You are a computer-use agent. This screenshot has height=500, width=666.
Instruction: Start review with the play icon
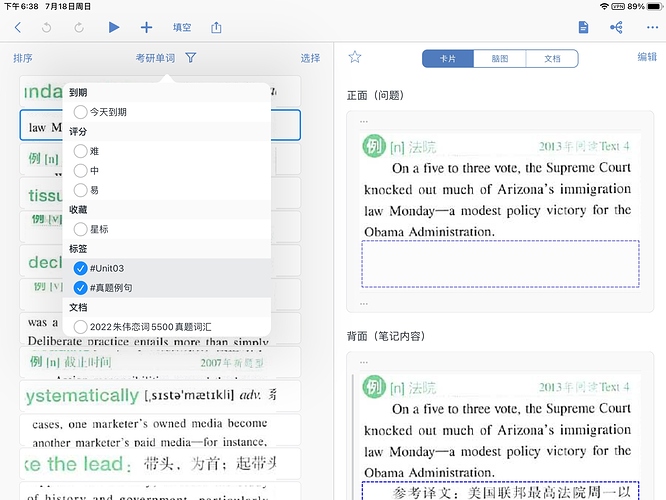tap(113, 27)
